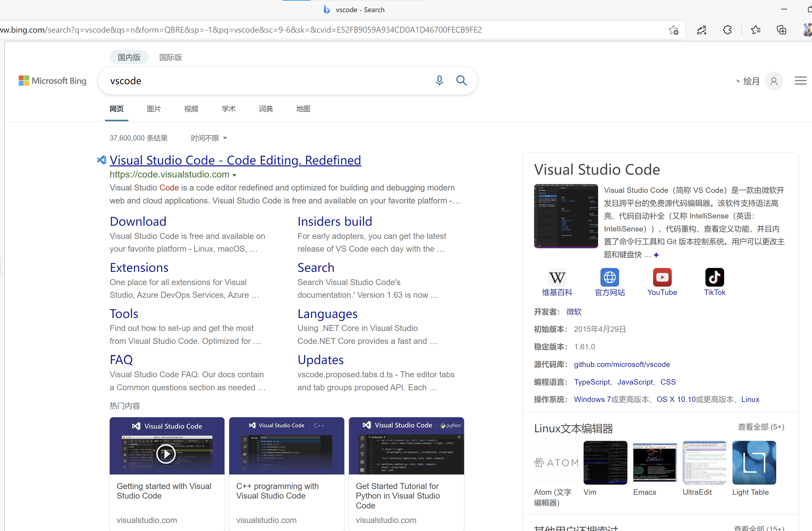Expand description with the blue plus sign

tap(656, 255)
